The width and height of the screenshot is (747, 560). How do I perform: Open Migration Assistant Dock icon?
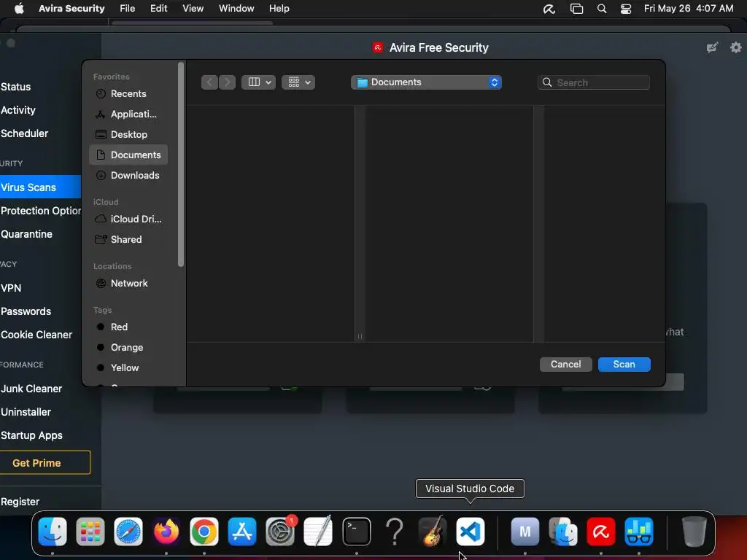coord(563,532)
